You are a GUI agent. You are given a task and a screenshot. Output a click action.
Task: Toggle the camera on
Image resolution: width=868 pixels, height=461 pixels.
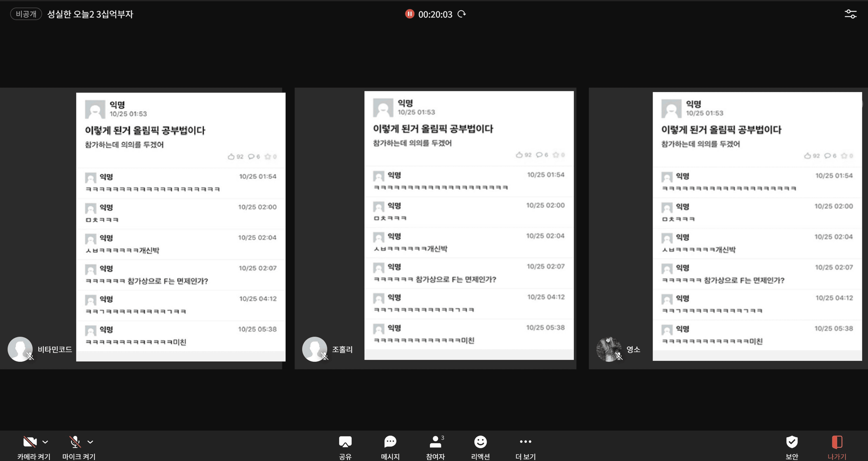click(x=30, y=442)
